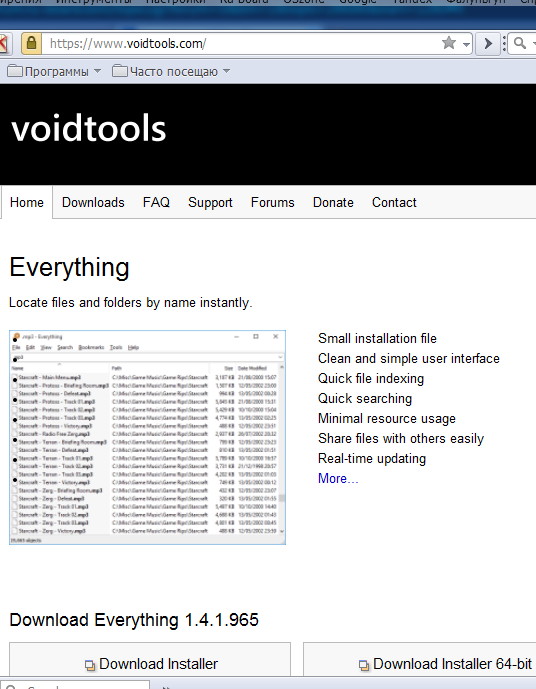The height and width of the screenshot is (689, 536).
Task: Bookmark page with the star icon
Action: click(449, 43)
